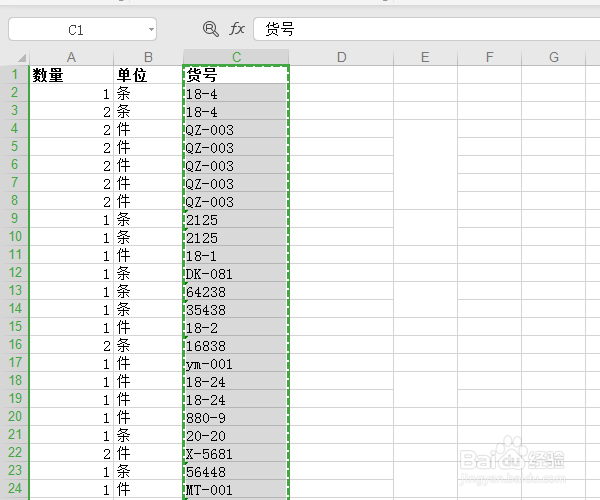This screenshot has width=600, height=500.
Task: Click cell with 18-1
Action: pyautogui.click(x=236, y=255)
